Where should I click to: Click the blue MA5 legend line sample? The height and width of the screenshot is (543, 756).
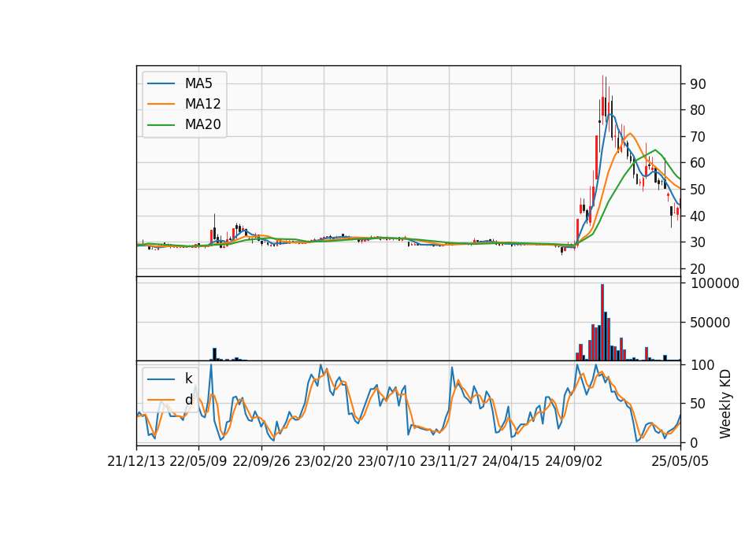[161, 84]
